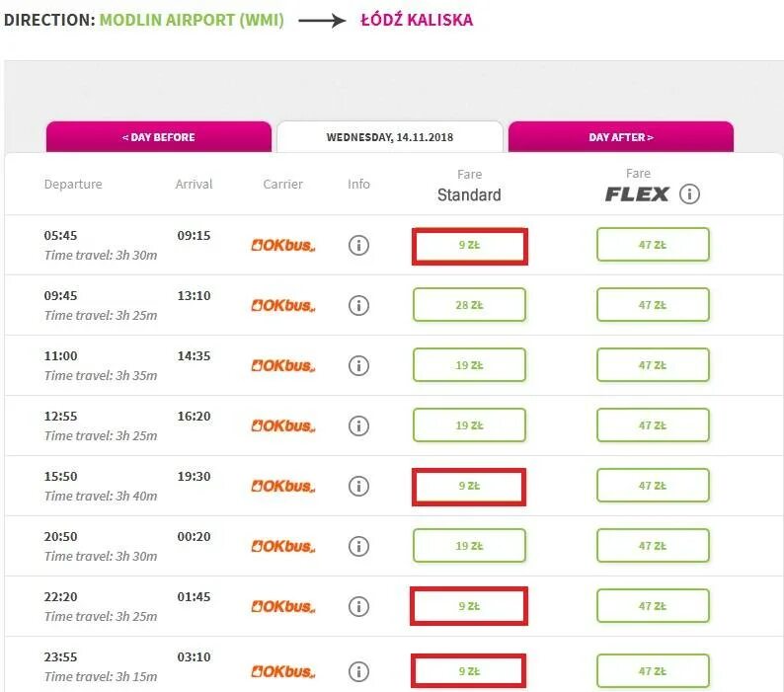The image size is (784, 692).
Task: Select 28 zł standard fare at 09:45
Action: (469, 305)
